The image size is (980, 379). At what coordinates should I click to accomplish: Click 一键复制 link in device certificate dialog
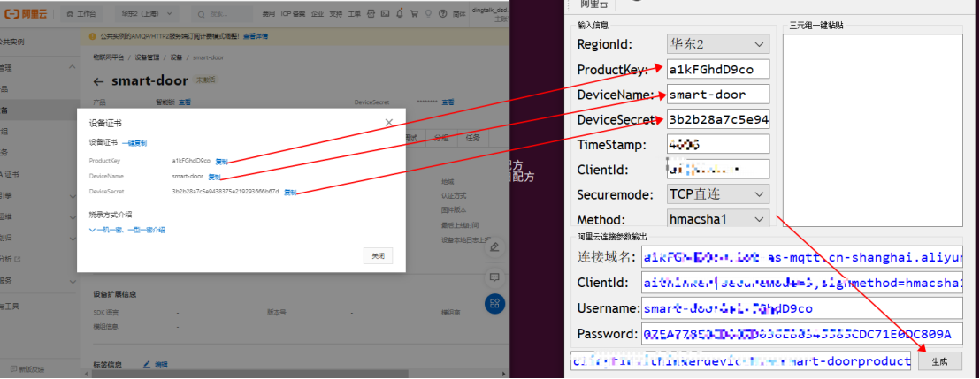134,143
